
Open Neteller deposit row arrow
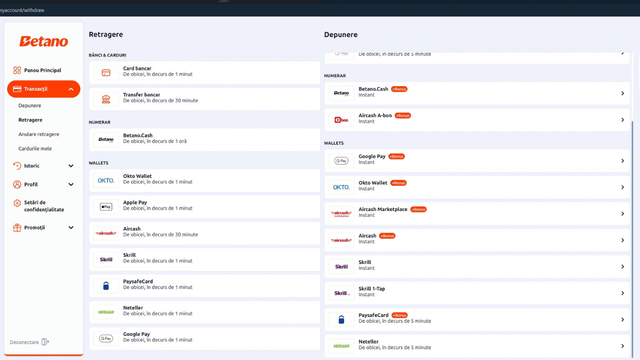point(622,346)
